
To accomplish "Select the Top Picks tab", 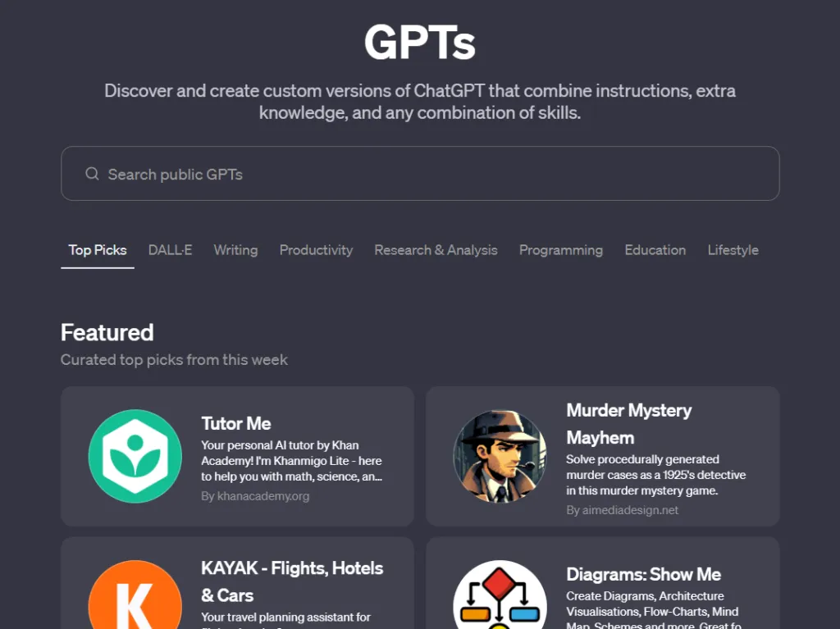I will pyautogui.click(x=98, y=250).
